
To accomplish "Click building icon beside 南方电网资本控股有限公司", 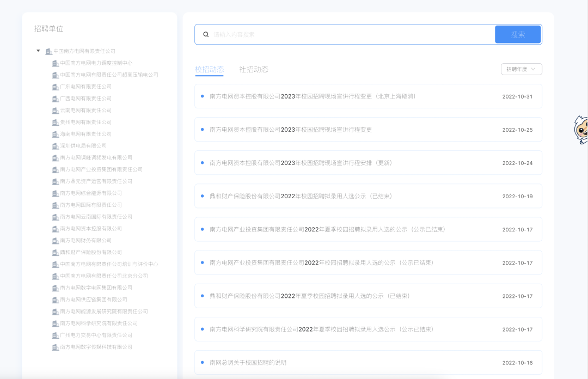I will 56,229.
